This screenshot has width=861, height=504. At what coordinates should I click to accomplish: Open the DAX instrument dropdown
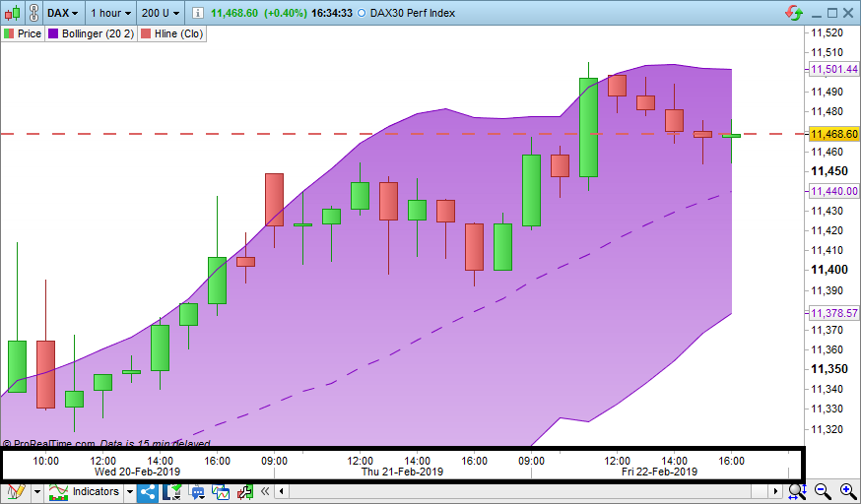63,13
